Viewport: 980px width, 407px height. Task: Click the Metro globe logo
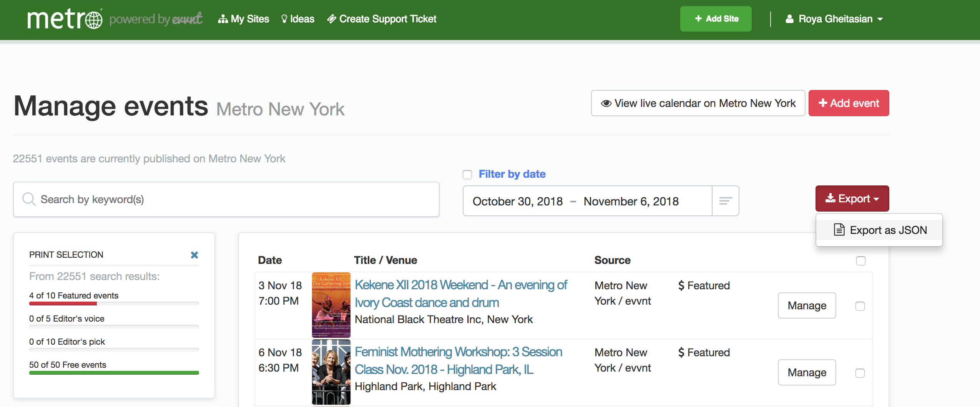click(65, 19)
